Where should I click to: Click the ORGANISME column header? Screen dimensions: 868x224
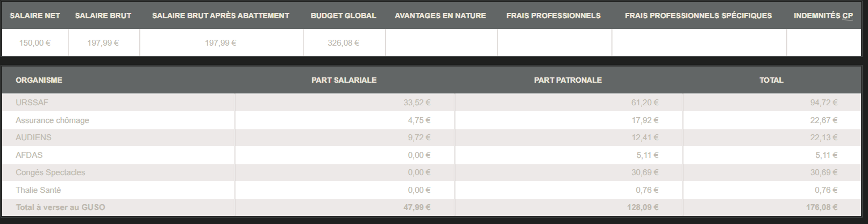tap(39, 80)
